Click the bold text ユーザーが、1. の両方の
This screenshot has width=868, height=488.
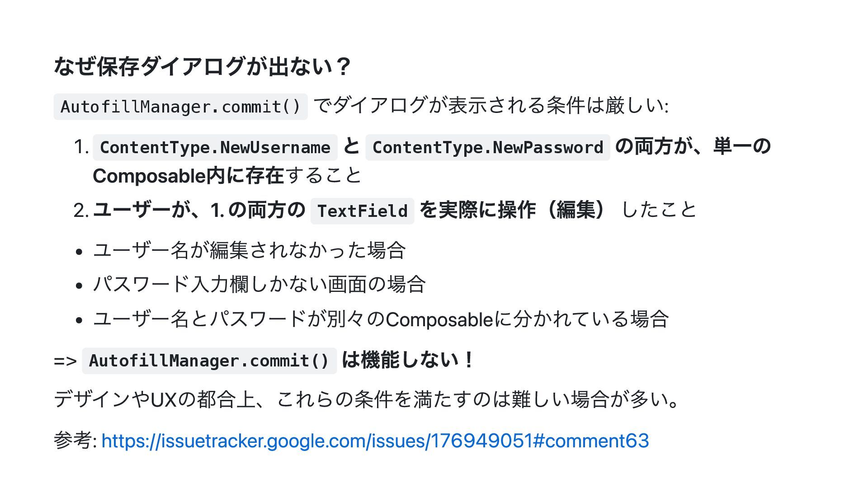click(x=199, y=210)
